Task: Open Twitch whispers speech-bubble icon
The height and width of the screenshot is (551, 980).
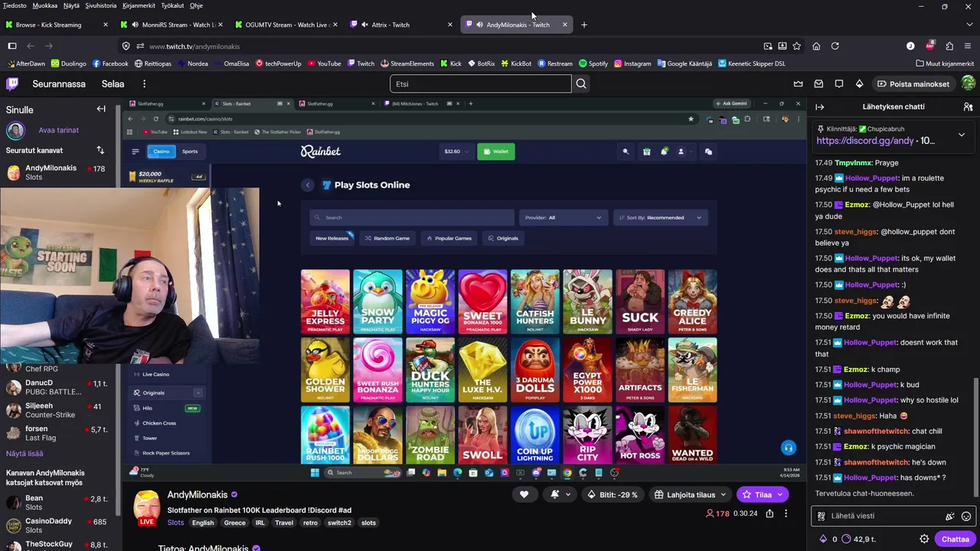Action: click(x=839, y=83)
